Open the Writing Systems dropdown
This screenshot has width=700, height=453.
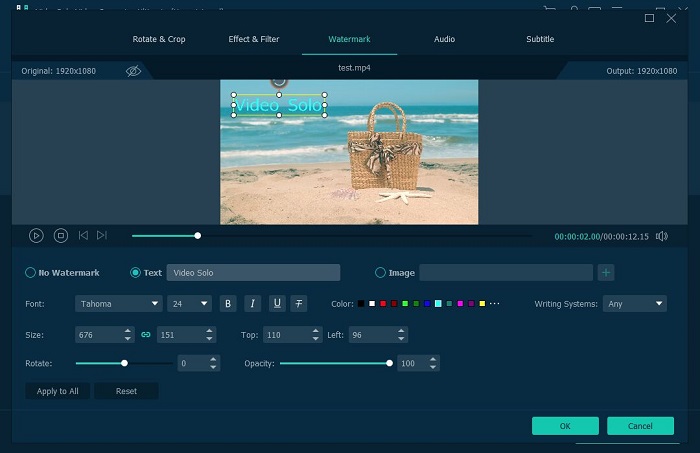tap(634, 304)
